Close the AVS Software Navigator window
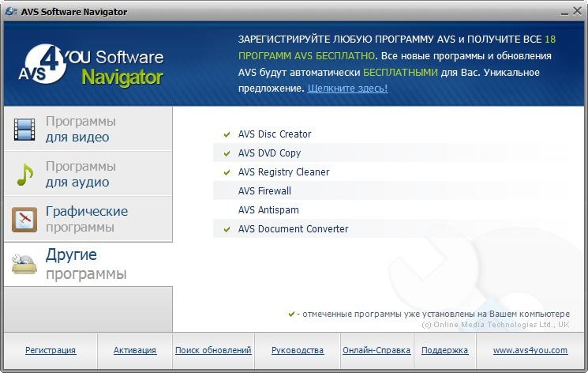Viewport: 588px width, 373px height. point(577,11)
